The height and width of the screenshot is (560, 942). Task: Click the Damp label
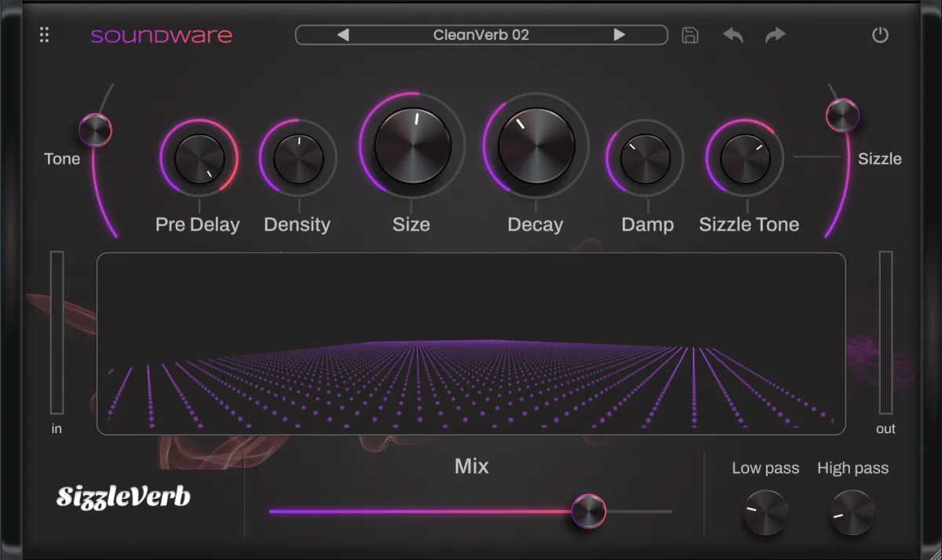tap(647, 224)
